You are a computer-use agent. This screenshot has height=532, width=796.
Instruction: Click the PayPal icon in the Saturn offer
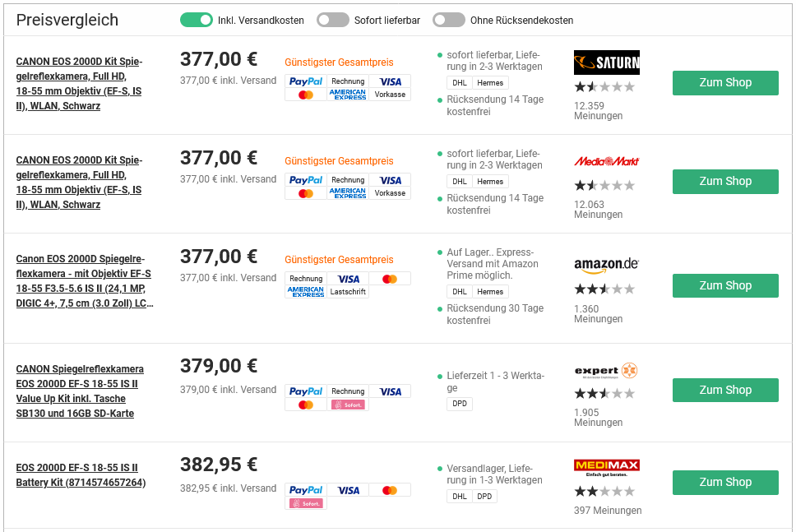click(306, 81)
